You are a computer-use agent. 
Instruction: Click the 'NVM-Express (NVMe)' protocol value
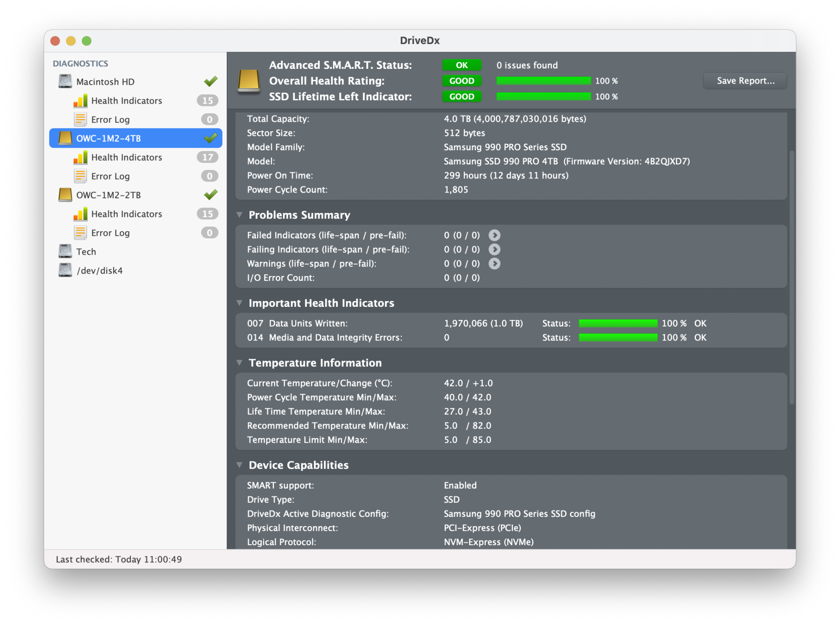[489, 542]
